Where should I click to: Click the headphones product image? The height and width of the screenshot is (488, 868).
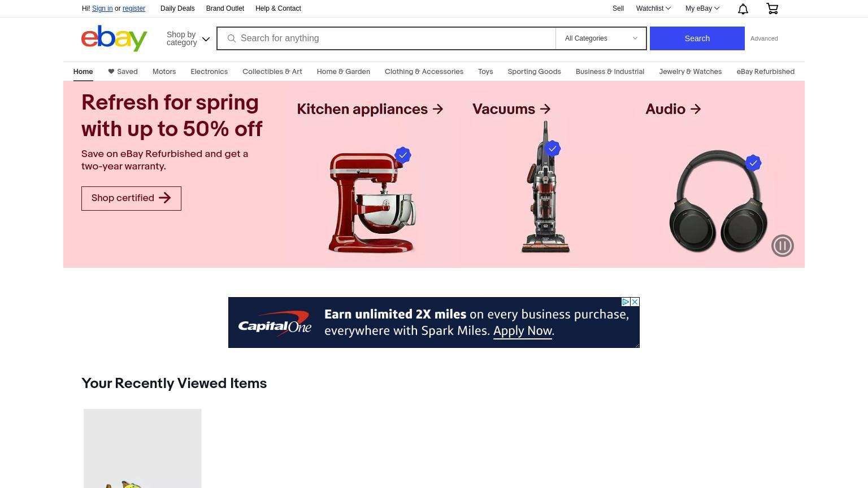[x=718, y=201]
